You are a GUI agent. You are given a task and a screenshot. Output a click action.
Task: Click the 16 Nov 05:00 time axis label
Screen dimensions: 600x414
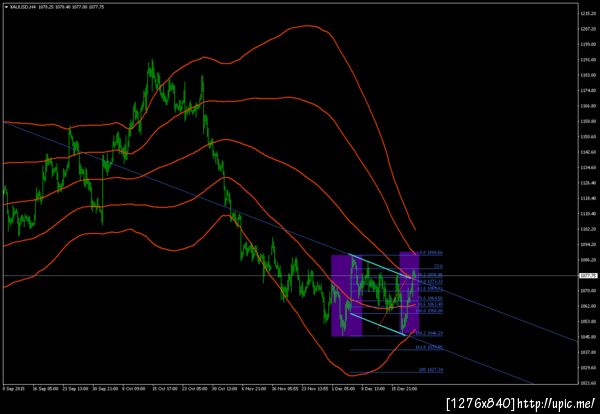click(285, 388)
